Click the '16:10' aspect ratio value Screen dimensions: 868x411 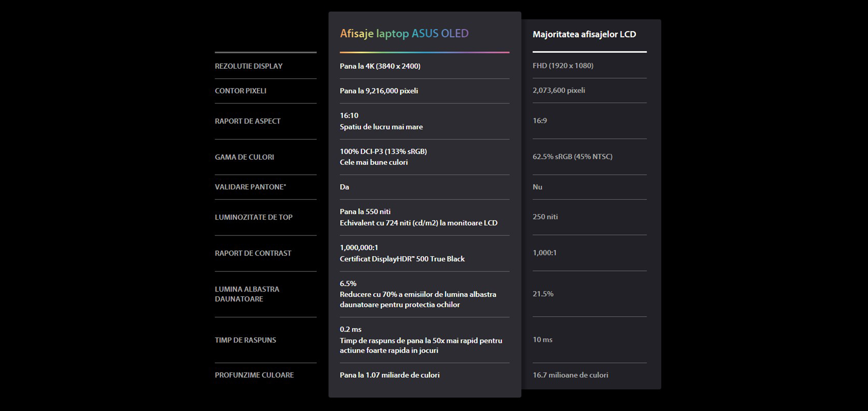tap(349, 115)
